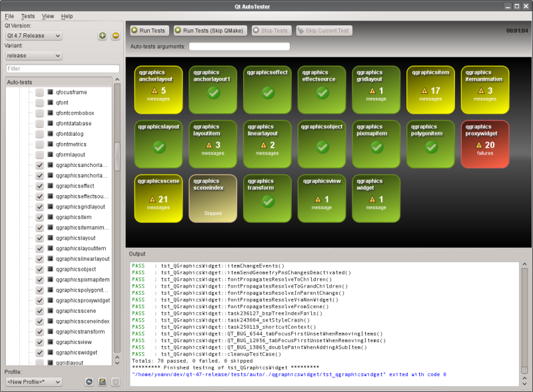Select qgraphicsproxywidget in the tests list
Screen dimensions: 533x392
[83, 301]
